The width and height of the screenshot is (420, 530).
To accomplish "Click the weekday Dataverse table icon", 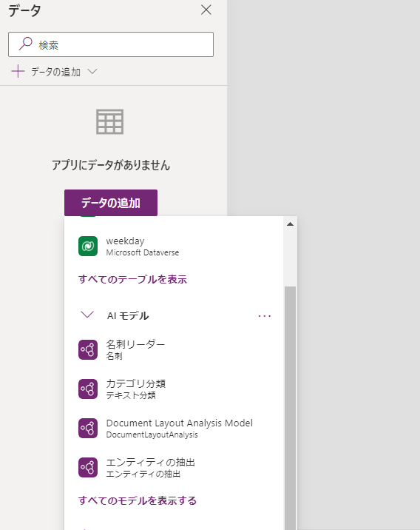I will (x=88, y=246).
